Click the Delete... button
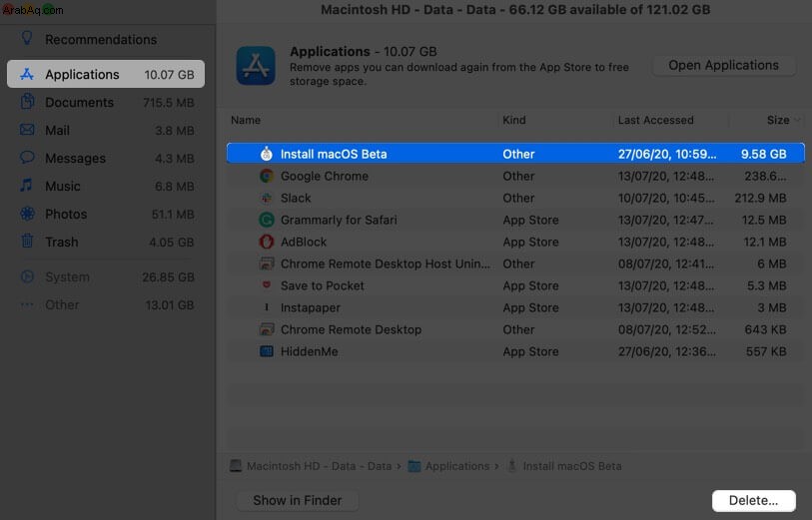 pyautogui.click(x=753, y=500)
